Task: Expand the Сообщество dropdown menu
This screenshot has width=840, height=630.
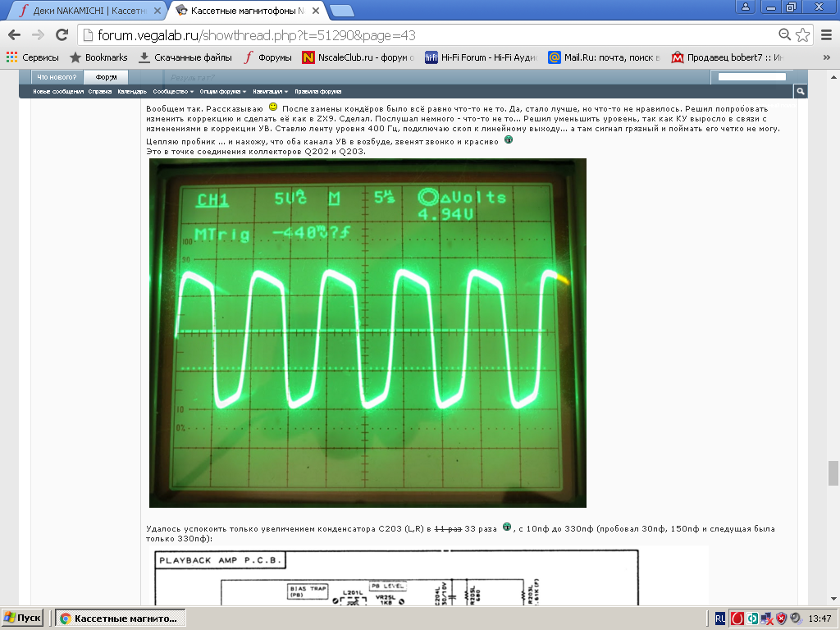Action: (173, 92)
